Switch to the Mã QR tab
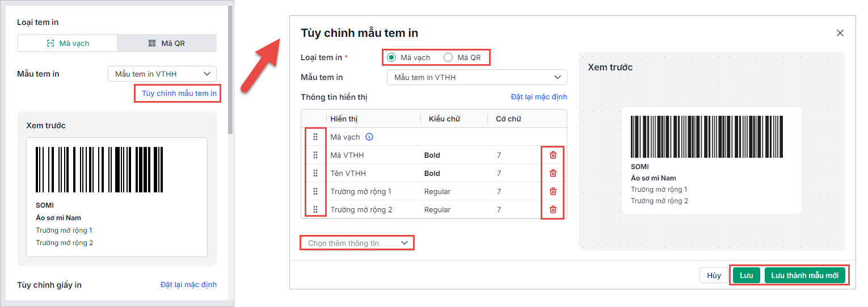 [167, 43]
